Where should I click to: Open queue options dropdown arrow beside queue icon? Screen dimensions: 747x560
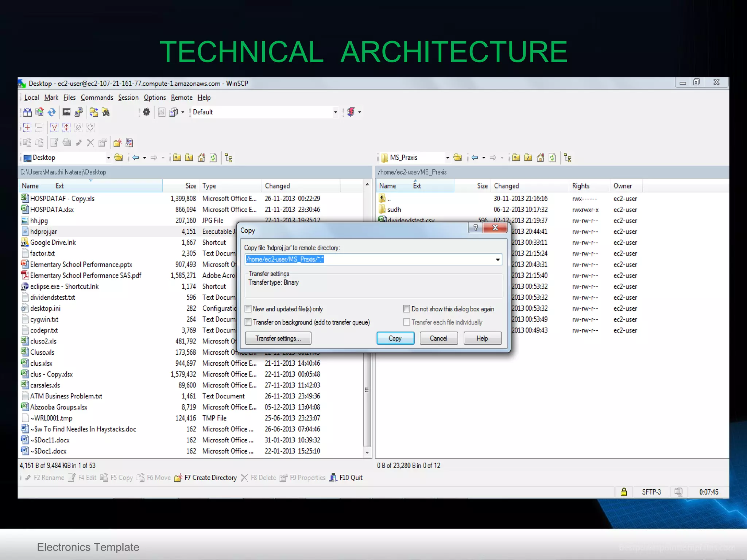[183, 112]
